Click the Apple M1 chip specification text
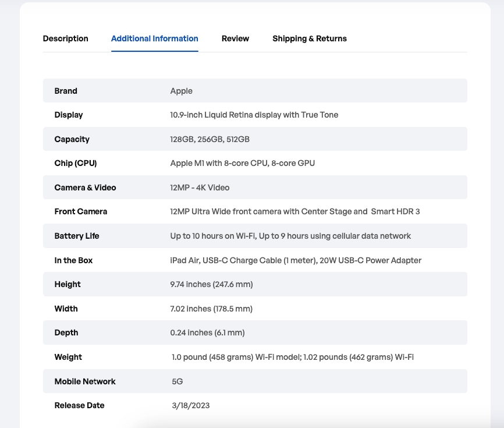Image resolution: width=504 pixels, height=428 pixels. [242, 163]
